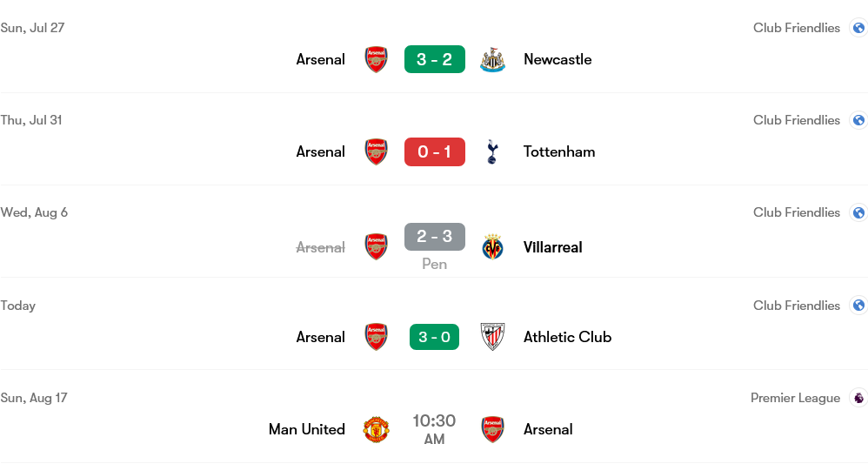Open the grey 2 - 3 penalties score
868x464 pixels.
[435, 237]
